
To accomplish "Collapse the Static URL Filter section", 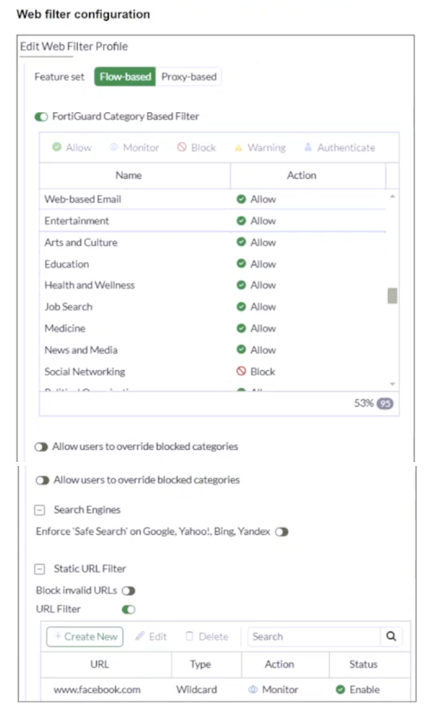I will pos(40,569).
